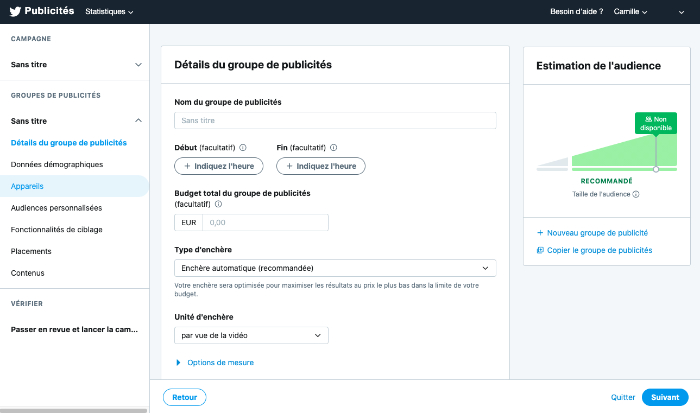Select Données démographiques in sidebar
The height and width of the screenshot is (413, 700).
(x=56, y=164)
